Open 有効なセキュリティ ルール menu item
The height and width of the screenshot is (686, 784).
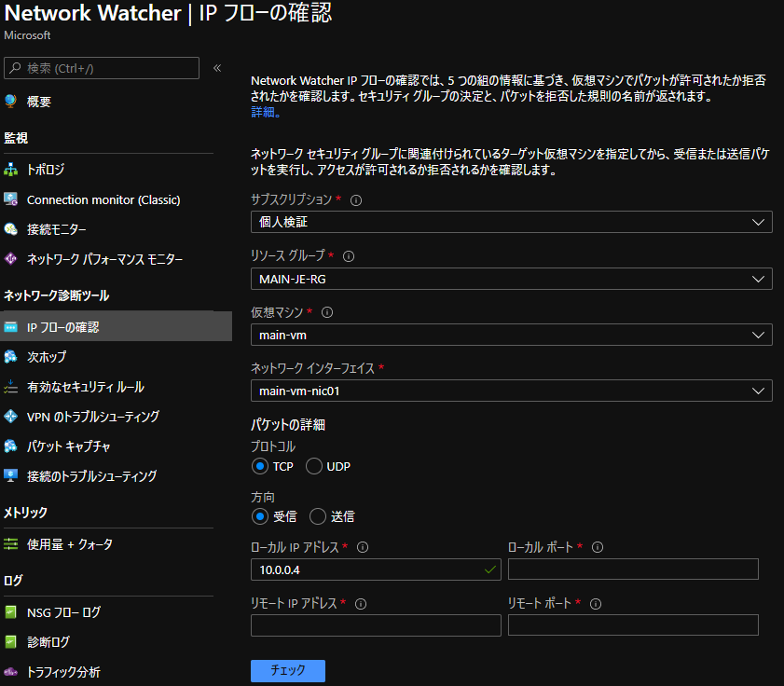tap(86, 387)
